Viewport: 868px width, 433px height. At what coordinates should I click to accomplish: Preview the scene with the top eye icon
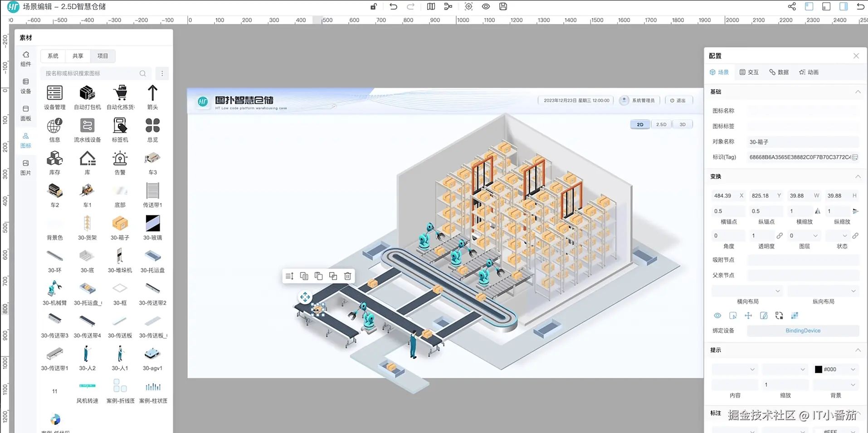click(x=486, y=6)
